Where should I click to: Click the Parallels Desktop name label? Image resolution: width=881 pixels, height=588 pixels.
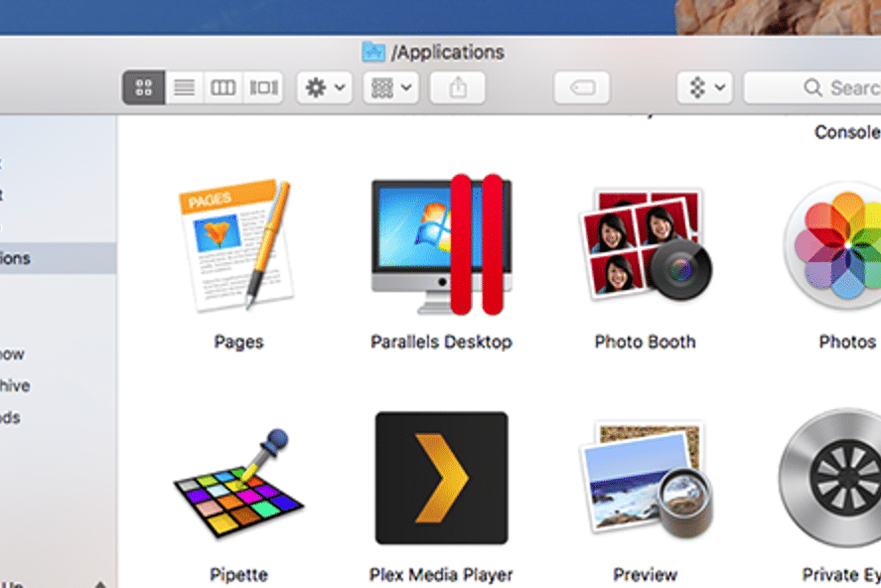(441, 342)
